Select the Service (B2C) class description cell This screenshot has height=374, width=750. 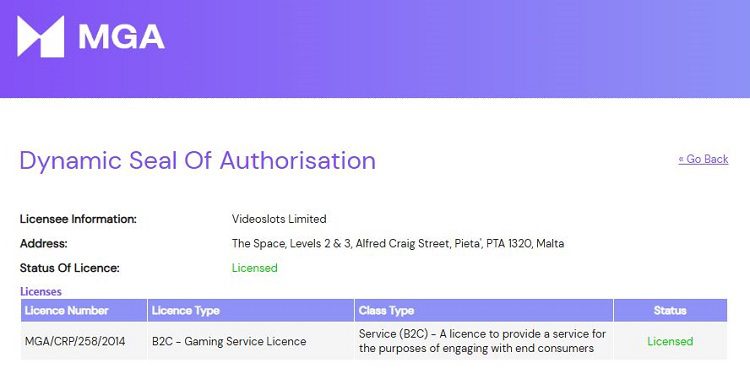pos(484,341)
